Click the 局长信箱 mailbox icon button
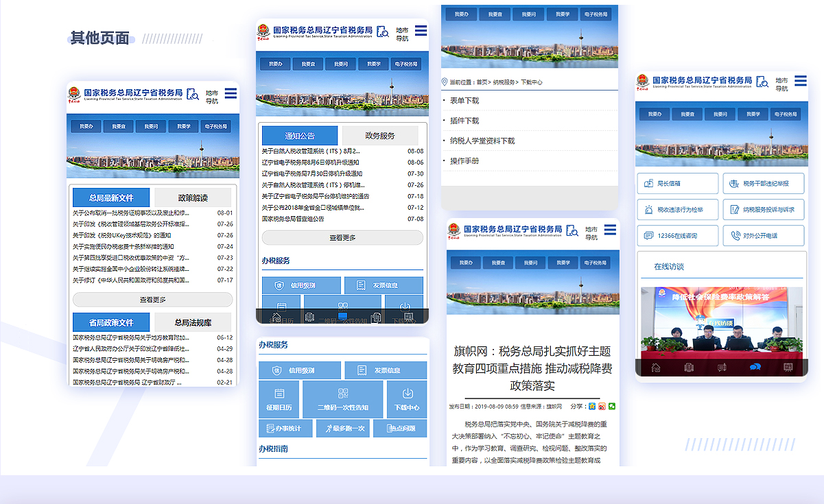Screen dimensions: 824x504 (x=678, y=184)
